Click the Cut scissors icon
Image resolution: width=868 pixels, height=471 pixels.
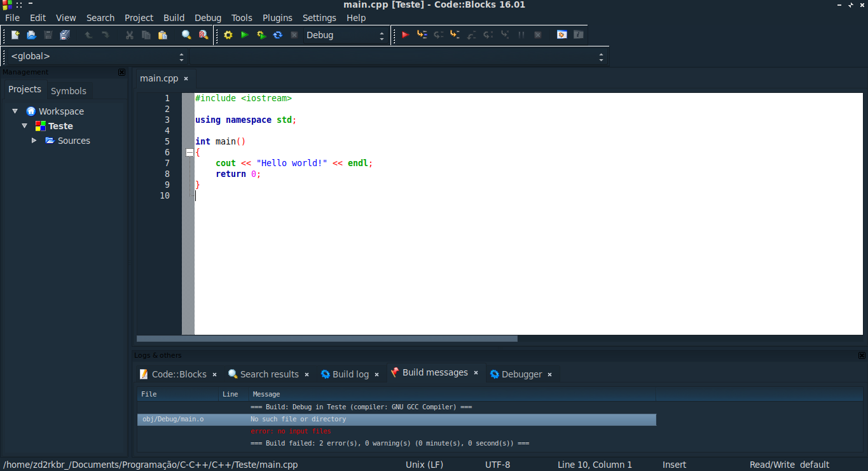click(x=129, y=35)
